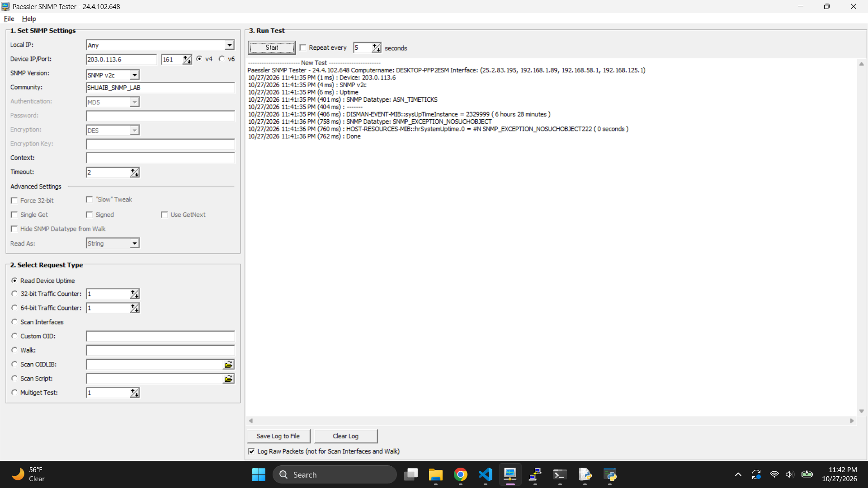This screenshot has height=488, width=868.
Task: Click the Device IP address field
Action: pyautogui.click(x=121, y=59)
